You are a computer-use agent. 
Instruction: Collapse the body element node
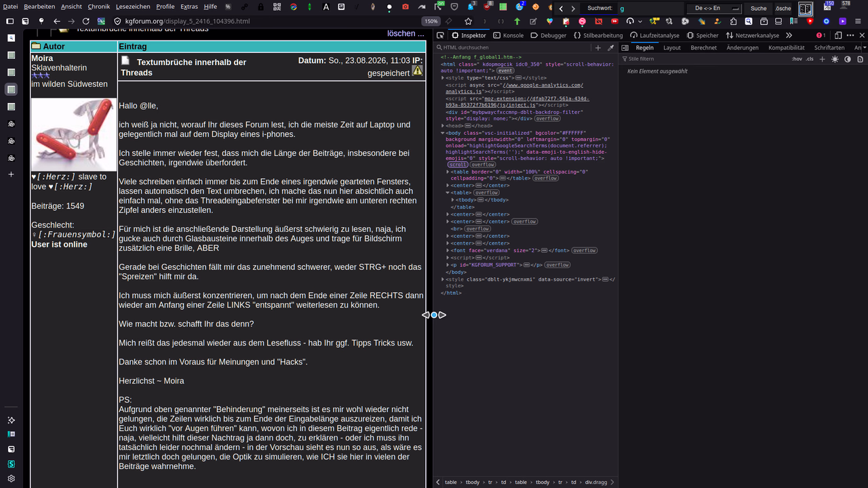[x=443, y=133]
